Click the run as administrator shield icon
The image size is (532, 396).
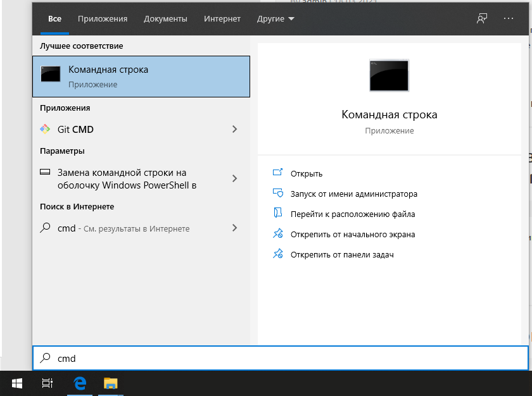click(x=277, y=194)
